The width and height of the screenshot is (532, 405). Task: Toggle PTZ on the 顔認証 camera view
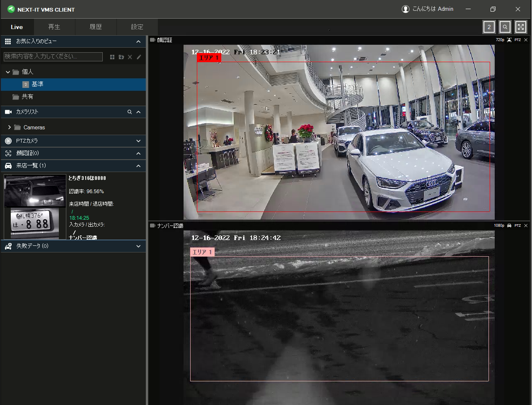pos(517,40)
